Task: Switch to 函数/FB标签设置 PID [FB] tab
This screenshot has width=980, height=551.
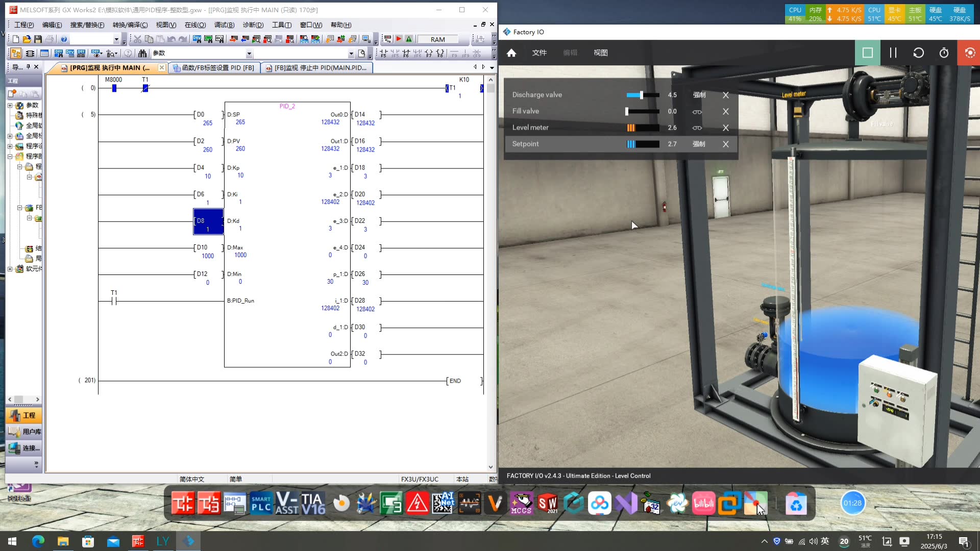Action: click(214, 68)
